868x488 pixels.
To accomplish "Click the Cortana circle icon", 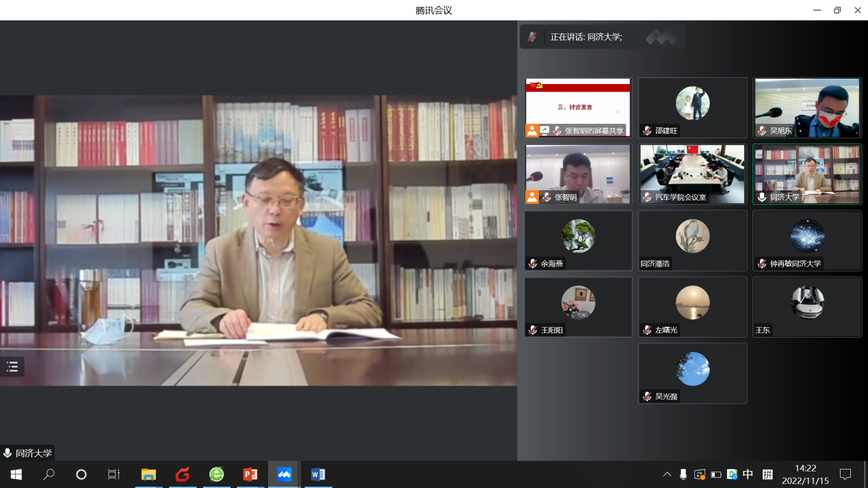I will click(x=81, y=474).
